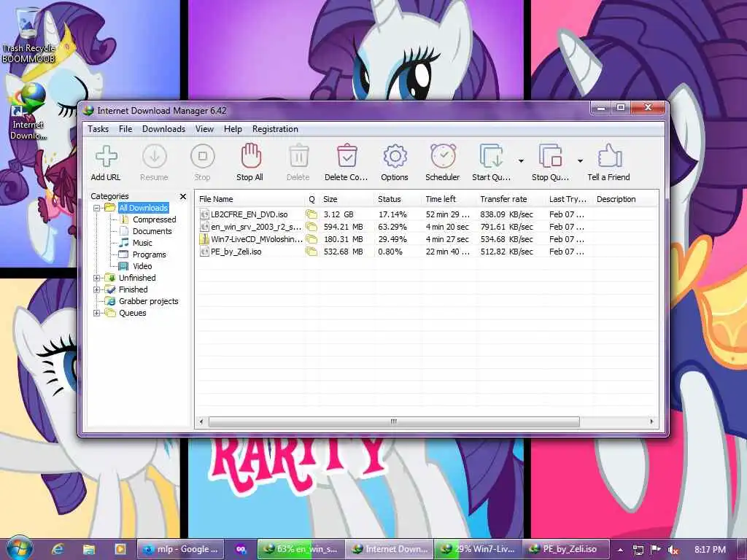
Task: Sort by the Status column header
Action: tap(398, 199)
